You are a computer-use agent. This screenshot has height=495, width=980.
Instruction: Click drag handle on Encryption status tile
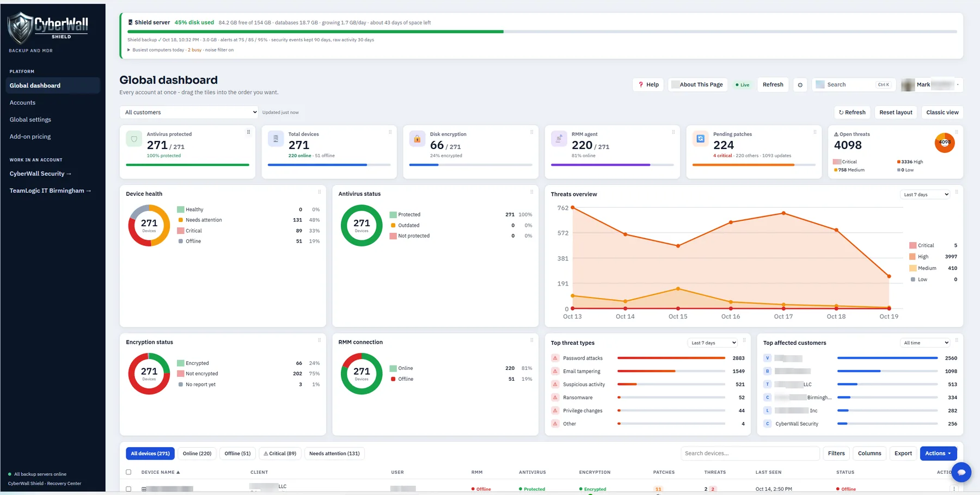(319, 341)
